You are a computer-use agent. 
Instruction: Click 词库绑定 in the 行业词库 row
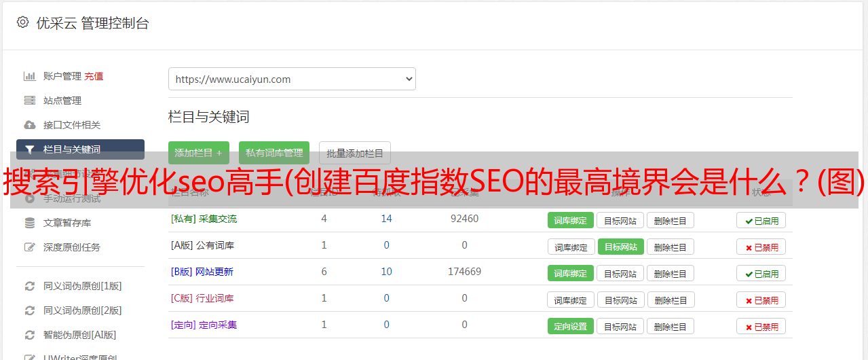[x=571, y=300]
